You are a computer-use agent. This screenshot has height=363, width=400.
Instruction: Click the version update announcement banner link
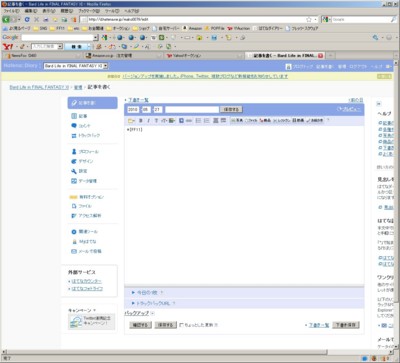point(205,76)
